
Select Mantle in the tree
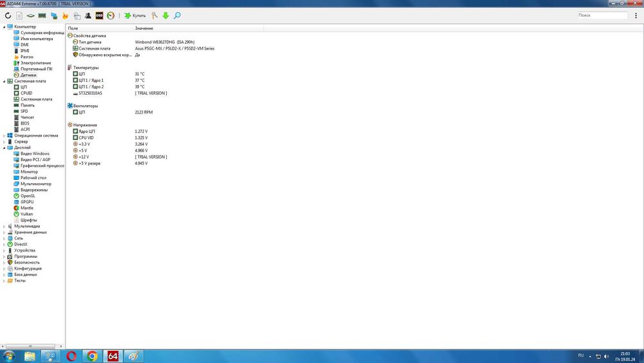26,208
